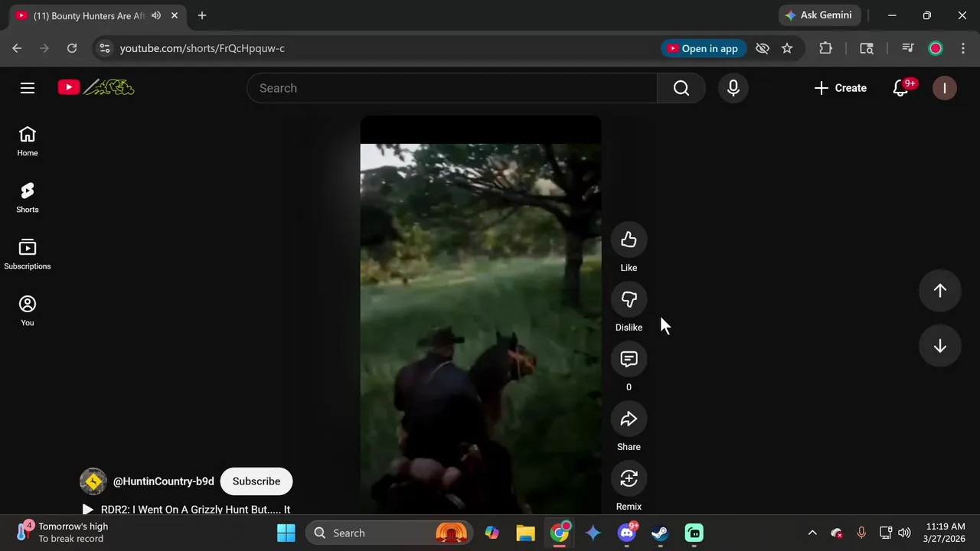Image resolution: width=980 pixels, height=551 pixels.
Task: Open File Explorer from the taskbar
Action: point(525,533)
